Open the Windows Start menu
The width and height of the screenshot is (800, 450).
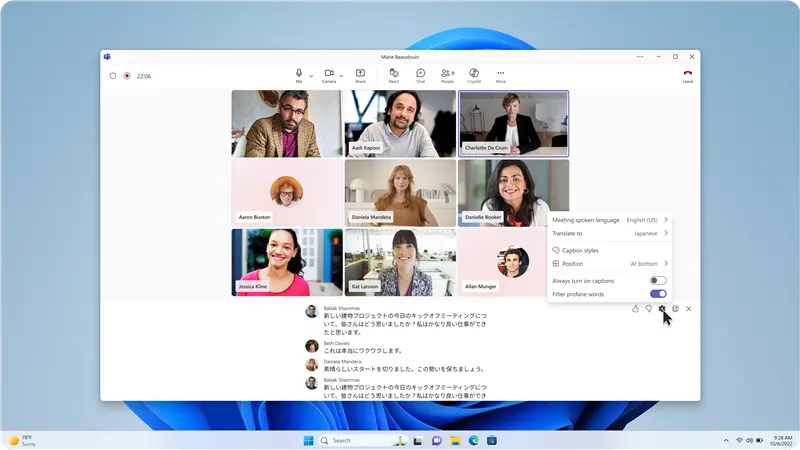[x=308, y=440]
